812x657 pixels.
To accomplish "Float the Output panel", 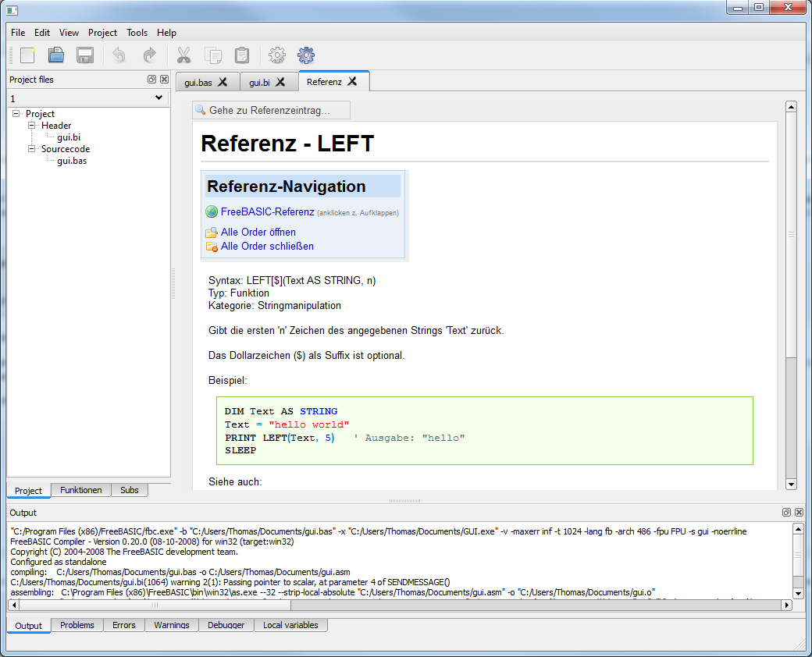I will coord(786,512).
